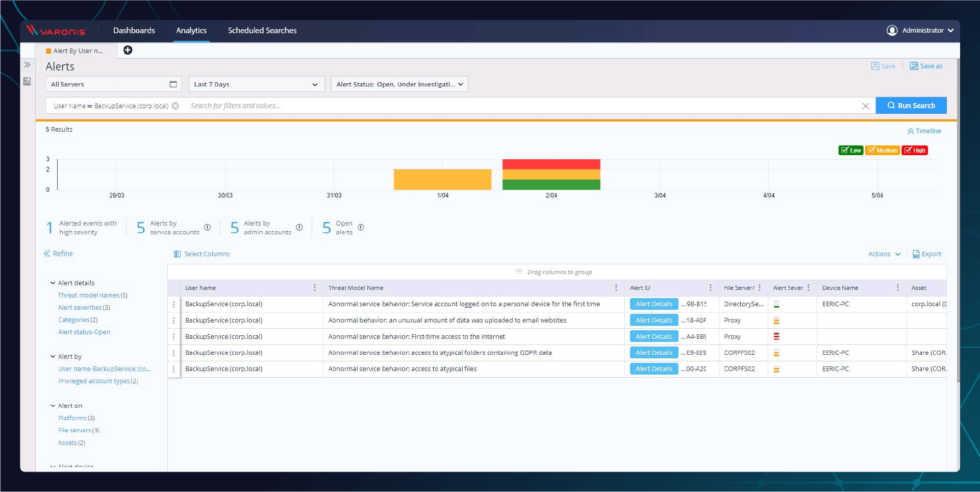Go to the Scheduled Searches tab

(262, 30)
